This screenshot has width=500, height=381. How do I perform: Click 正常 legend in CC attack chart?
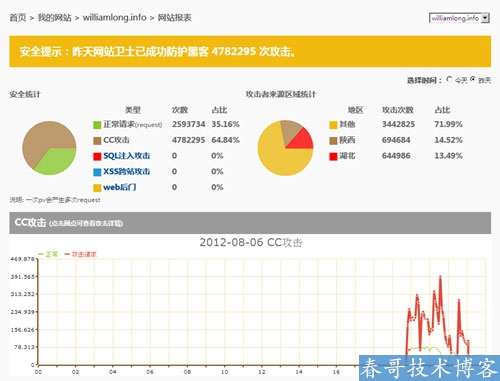48,254
